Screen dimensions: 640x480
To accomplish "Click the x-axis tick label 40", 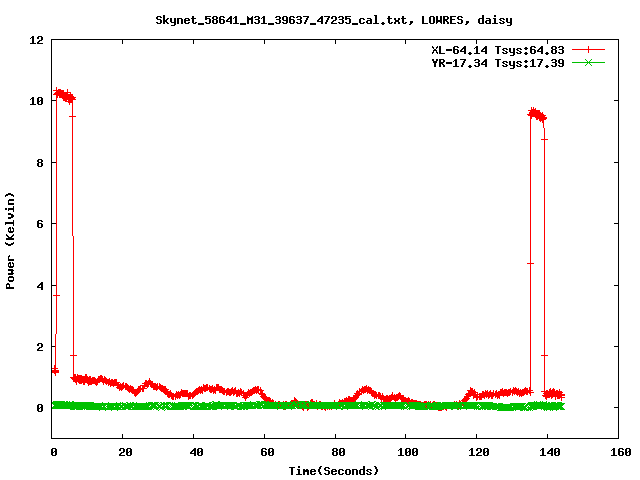I will [196, 452].
